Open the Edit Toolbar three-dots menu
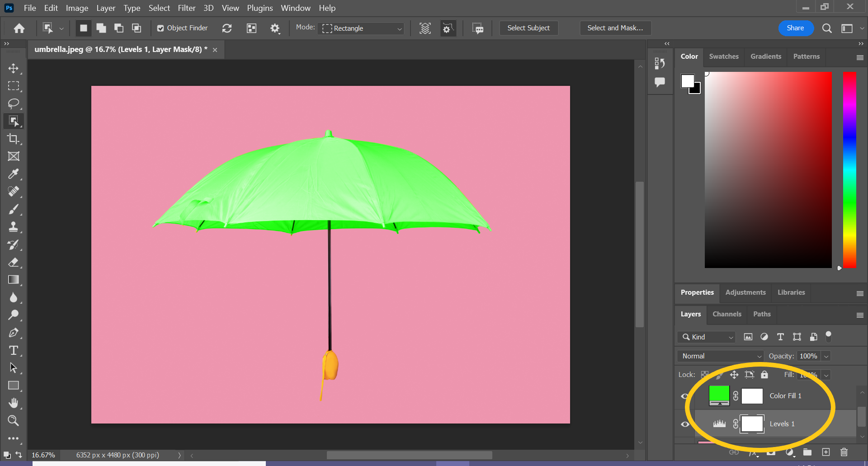This screenshot has height=466, width=868. coord(14,438)
